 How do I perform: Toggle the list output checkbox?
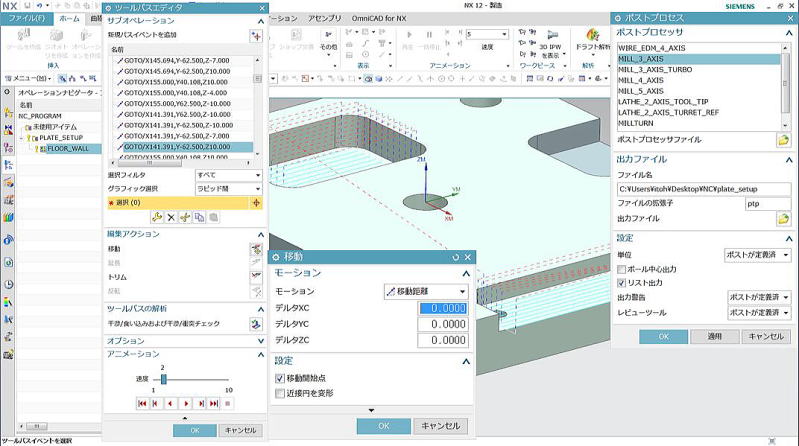click(621, 282)
